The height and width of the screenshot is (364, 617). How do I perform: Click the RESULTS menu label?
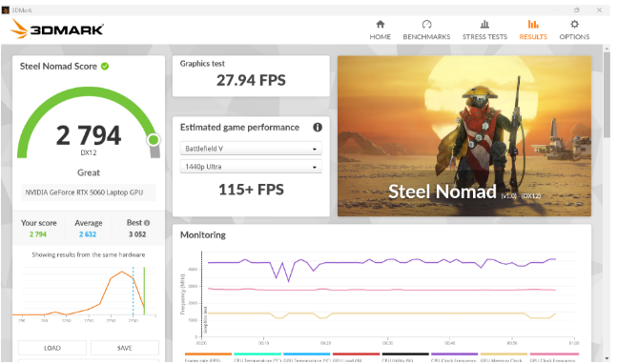tap(533, 37)
